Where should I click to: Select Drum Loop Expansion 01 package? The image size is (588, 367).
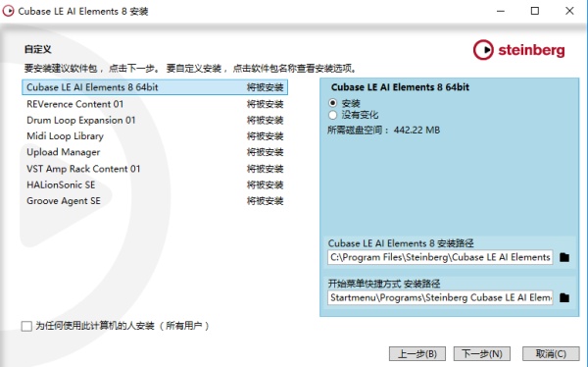pos(155,120)
